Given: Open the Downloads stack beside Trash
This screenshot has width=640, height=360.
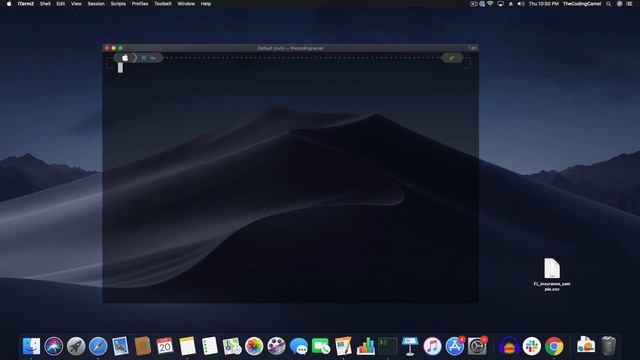Looking at the screenshot, I should 586,345.
